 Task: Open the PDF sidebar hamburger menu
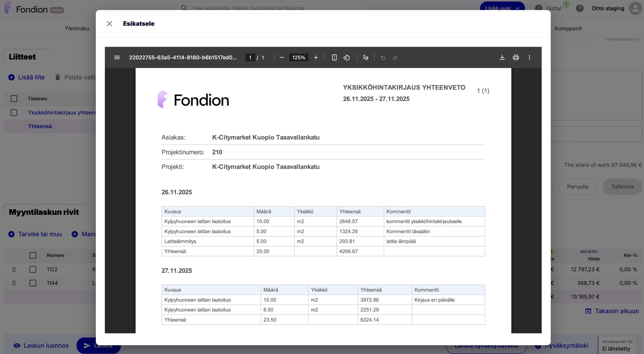click(x=117, y=57)
